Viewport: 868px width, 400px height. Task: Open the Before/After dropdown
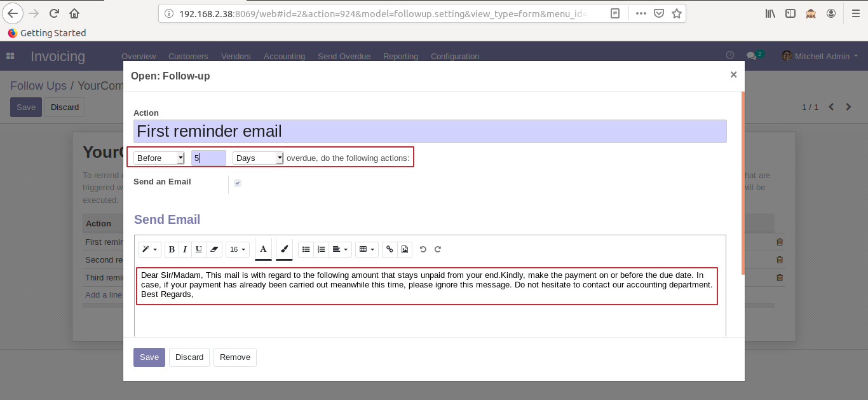point(159,158)
